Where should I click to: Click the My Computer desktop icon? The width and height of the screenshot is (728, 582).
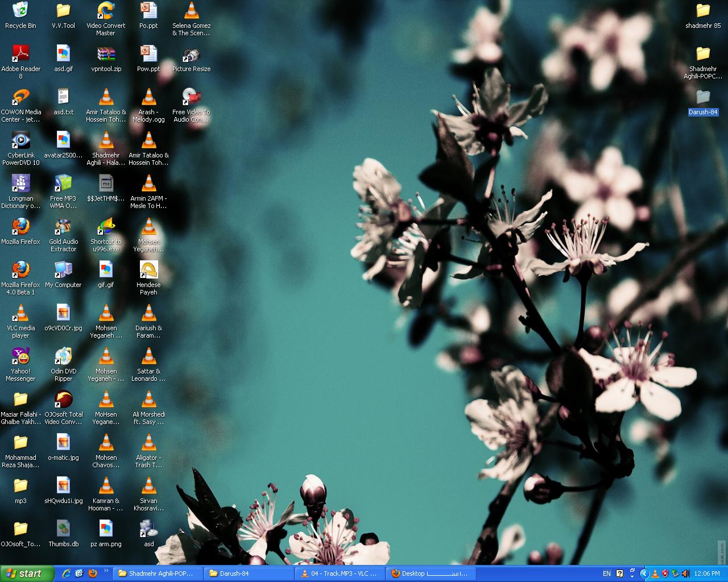(63, 270)
